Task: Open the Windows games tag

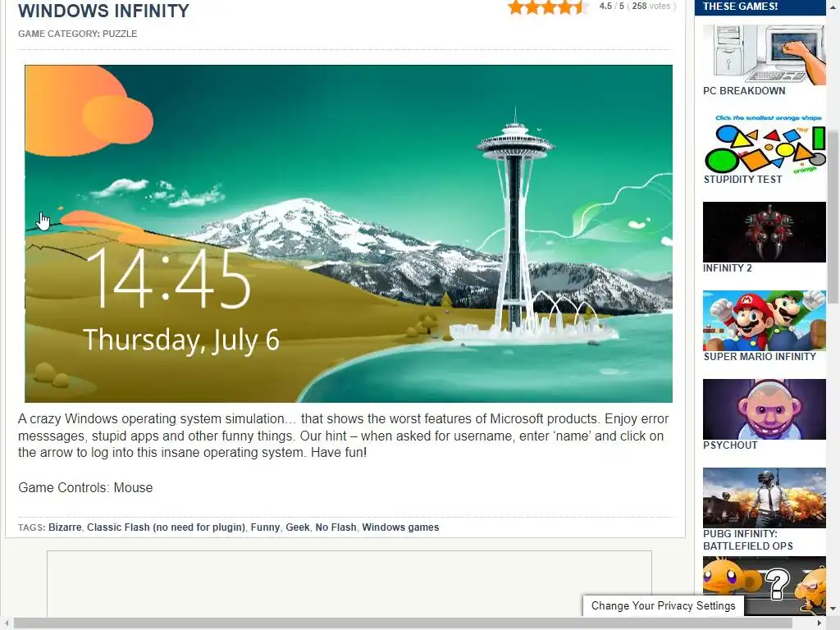Action: [x=400, y=527]
